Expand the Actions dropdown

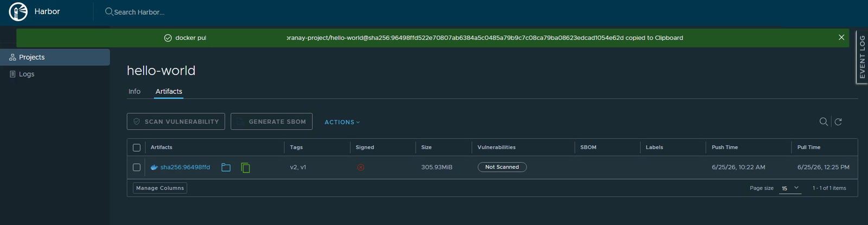[x=342, y=122]
